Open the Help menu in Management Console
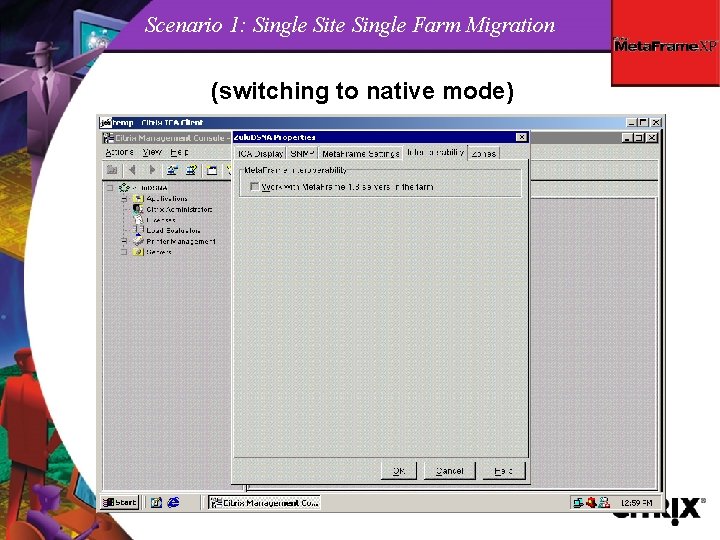This screenshot has height=540, width=720. pos(179,152)
